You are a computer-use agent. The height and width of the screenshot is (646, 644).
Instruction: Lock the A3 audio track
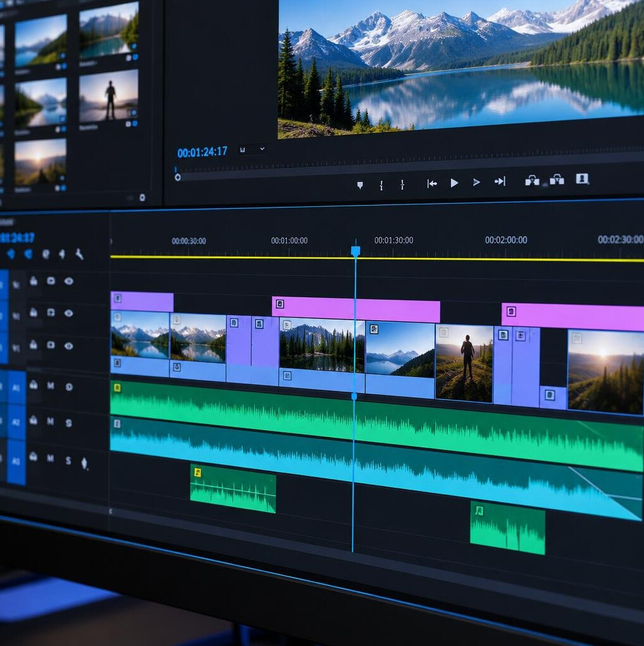34,456
